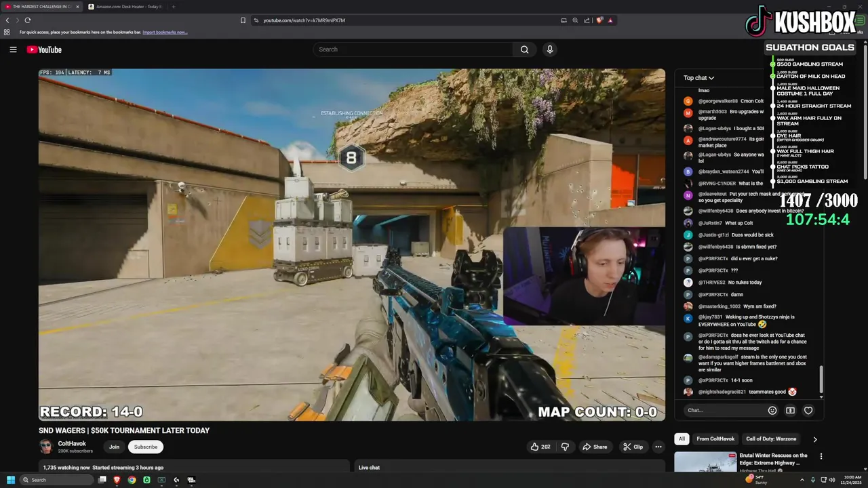Screen dimensions: 868x488
Task: Click the address bar zoom magnifier icon
Action: 575,20
